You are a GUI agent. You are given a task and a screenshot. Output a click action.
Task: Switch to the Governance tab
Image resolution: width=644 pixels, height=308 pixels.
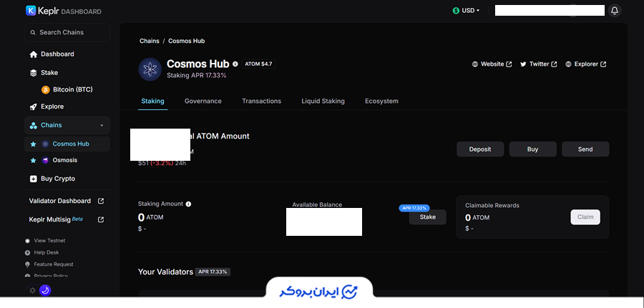[203, 101]
